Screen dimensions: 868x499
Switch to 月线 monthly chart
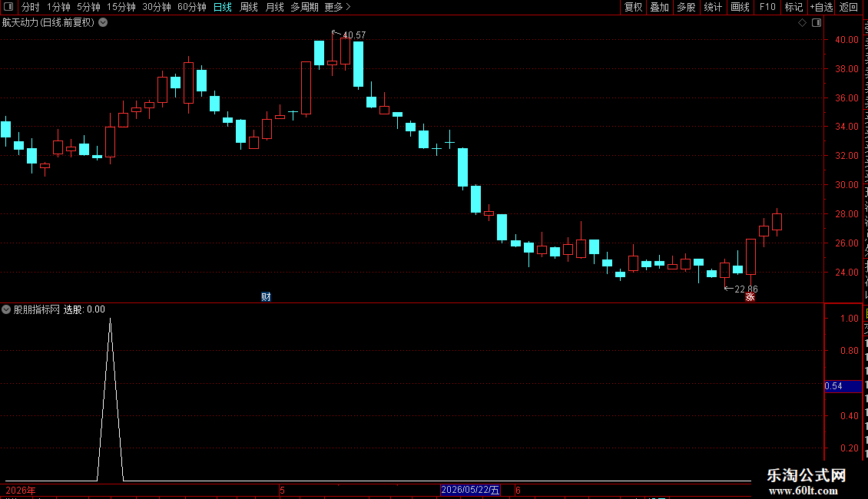click(274, 7)
